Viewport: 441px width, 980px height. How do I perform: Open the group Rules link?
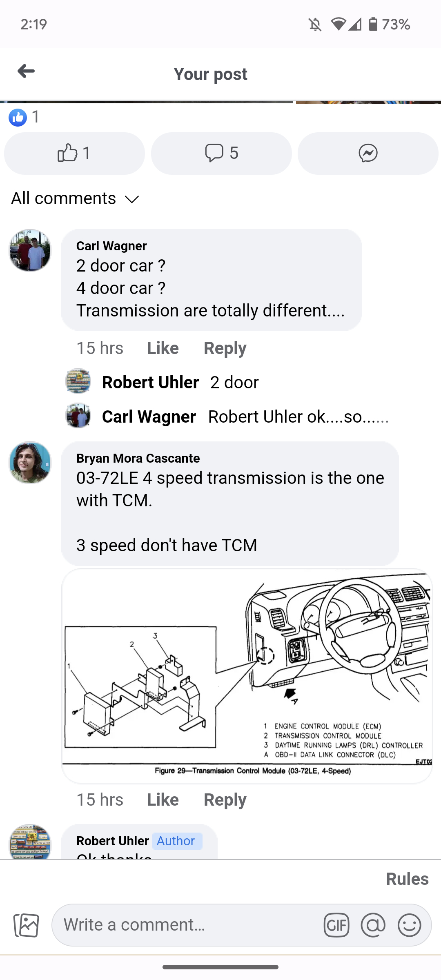point(407,879)
